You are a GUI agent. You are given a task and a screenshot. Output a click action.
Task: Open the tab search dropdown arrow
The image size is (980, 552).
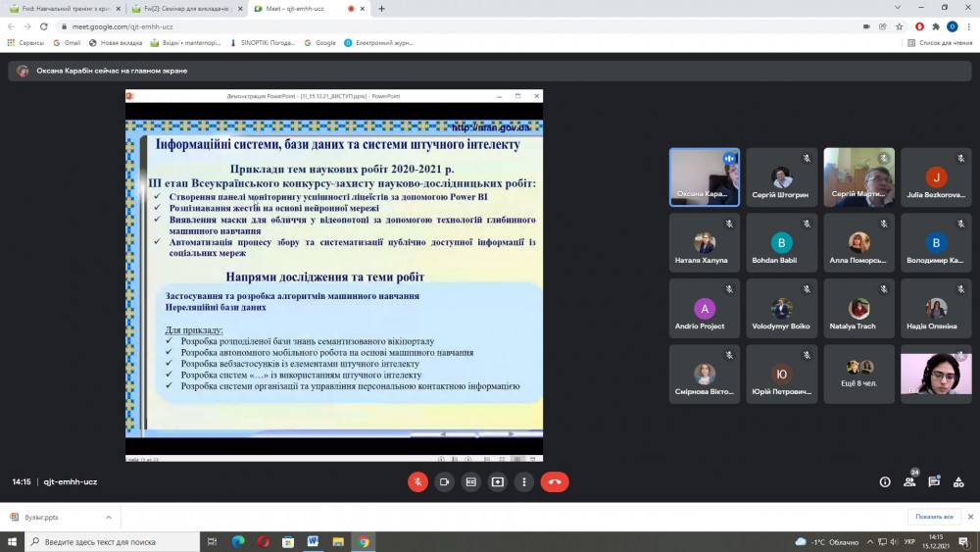[x=898, y=8]
